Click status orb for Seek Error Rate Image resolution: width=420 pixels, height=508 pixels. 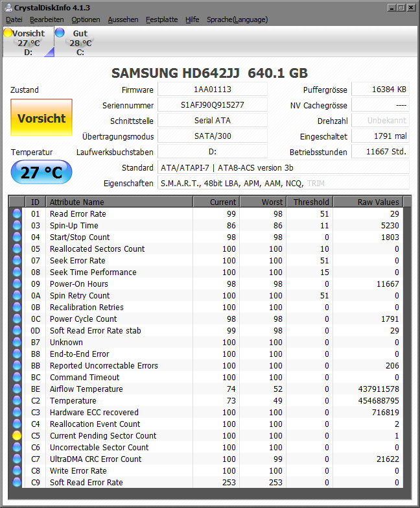pyautogui.click(x=16, y=260)
